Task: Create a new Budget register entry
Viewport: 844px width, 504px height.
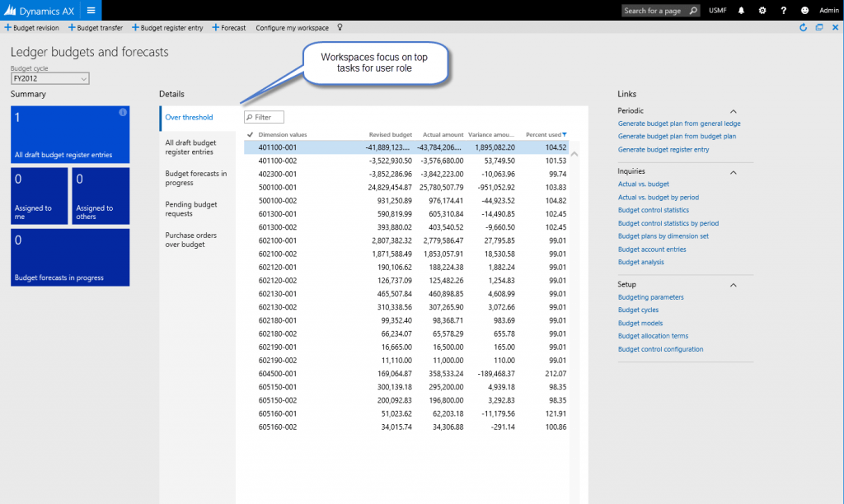Action: 166,27
